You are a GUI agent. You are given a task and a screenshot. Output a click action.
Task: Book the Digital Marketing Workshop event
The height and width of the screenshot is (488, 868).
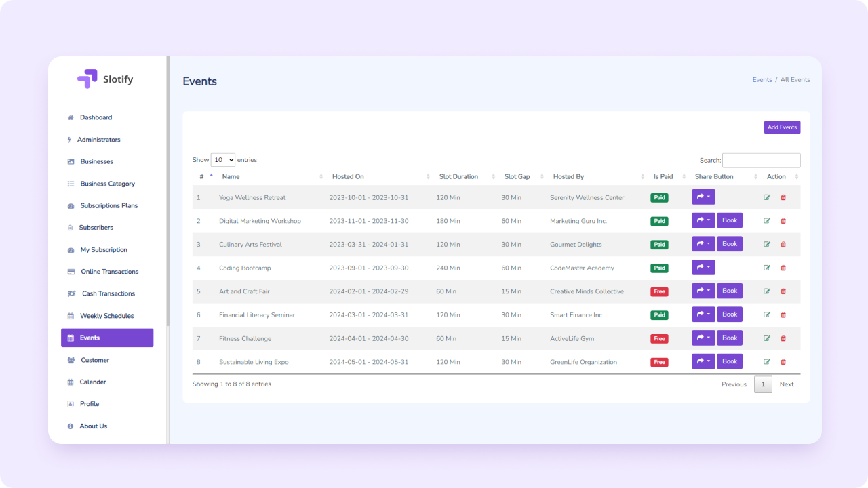730,220
